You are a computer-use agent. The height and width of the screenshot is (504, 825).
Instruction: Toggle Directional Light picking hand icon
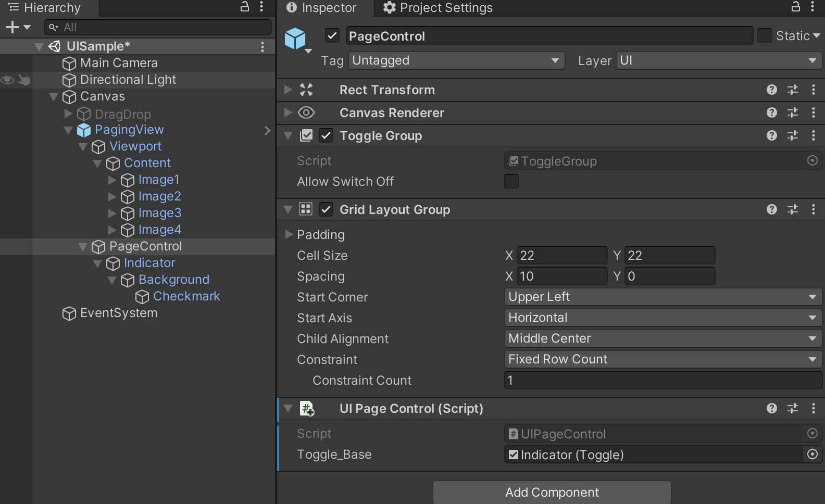(x=24, y=80)
